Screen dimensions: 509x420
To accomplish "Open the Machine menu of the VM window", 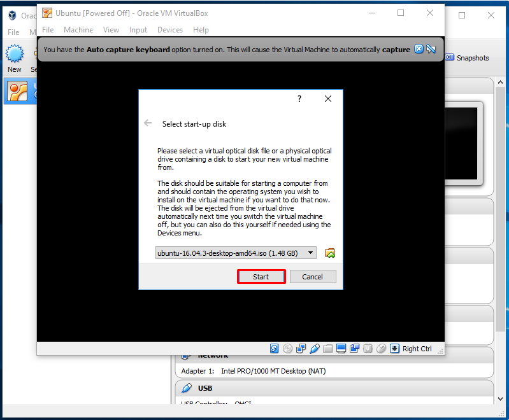I will (78, 30).
